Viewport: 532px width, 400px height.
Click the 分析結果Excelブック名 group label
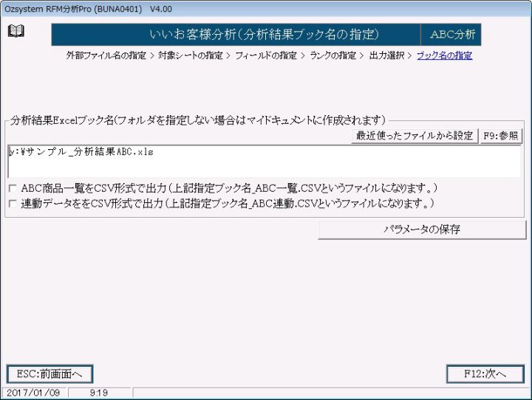(198, 120)
